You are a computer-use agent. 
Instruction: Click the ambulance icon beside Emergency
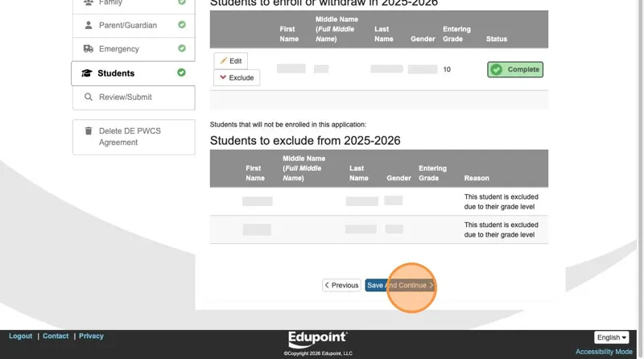(89, 49)
